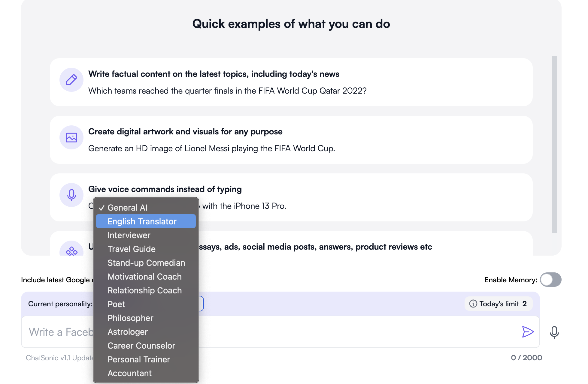Select the checked General AI option
This screenshot has height=384, width=588.
[x=127, y=208]
